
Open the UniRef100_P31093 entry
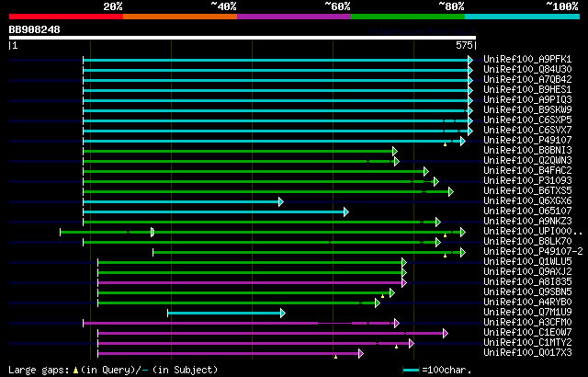(527, 181)
